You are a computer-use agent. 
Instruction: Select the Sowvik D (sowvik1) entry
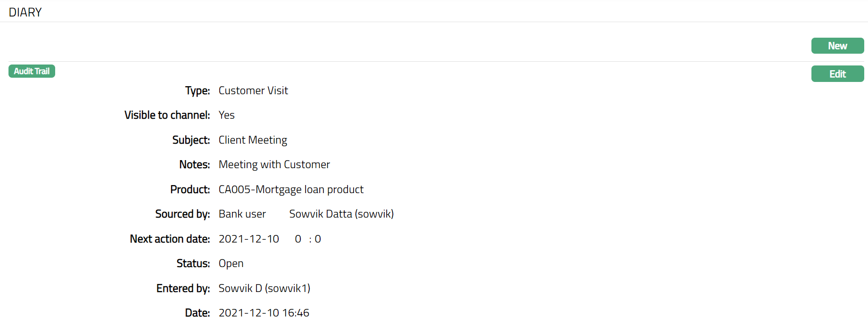264,288
